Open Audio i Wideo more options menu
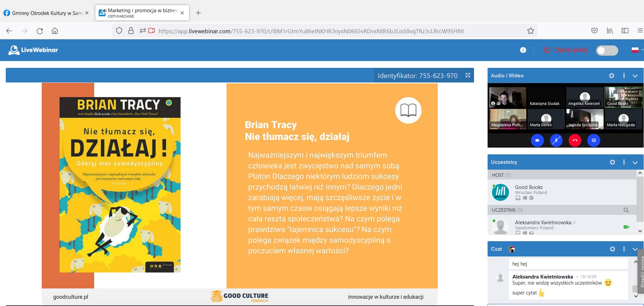644x306 pixels. click(624, 76)
